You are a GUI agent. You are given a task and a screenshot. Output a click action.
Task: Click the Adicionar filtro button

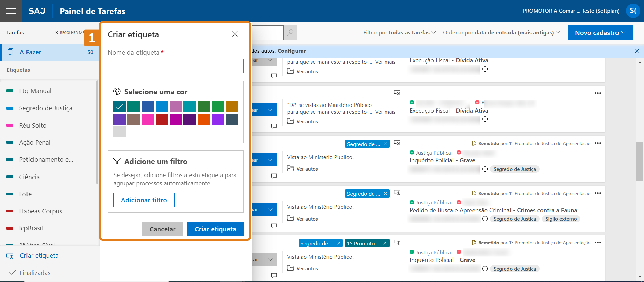(144, 200)
